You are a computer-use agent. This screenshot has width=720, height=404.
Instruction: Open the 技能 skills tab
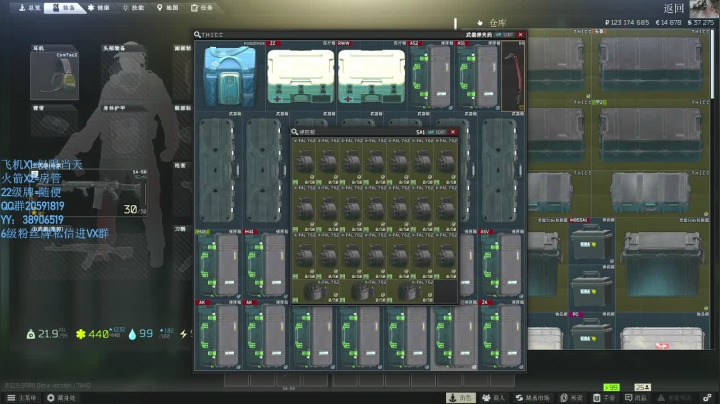pyautogui.click(x=133, y=8)
